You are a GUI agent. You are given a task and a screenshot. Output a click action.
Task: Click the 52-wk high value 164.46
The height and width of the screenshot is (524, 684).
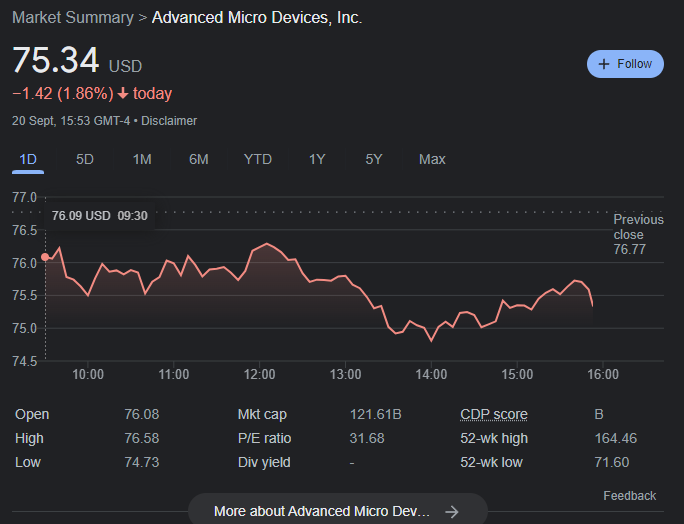[x=616, y=438]
